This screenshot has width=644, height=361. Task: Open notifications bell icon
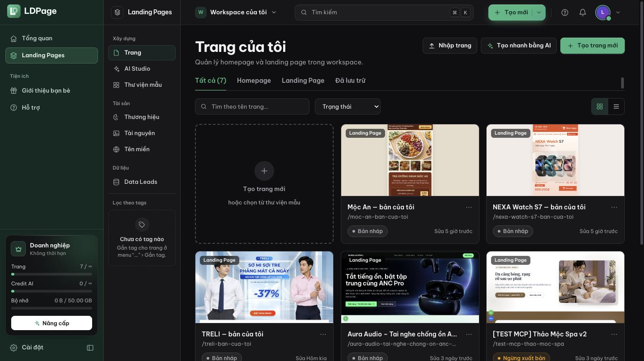click(x=583, y=13)
